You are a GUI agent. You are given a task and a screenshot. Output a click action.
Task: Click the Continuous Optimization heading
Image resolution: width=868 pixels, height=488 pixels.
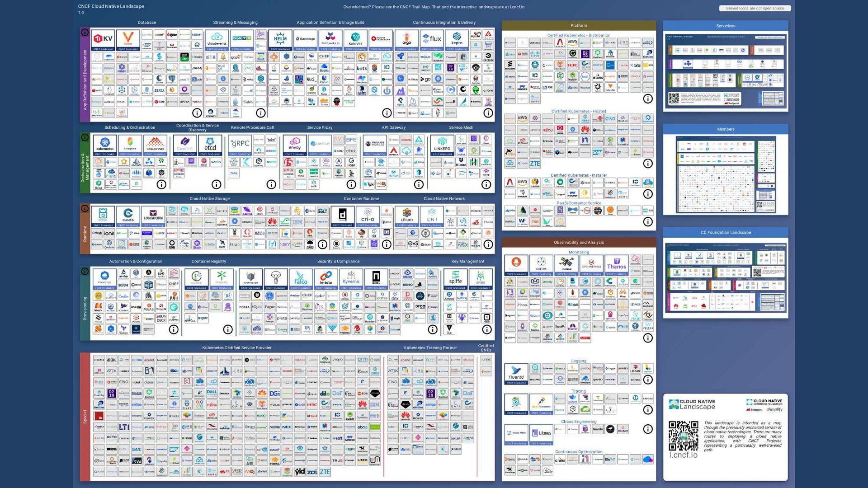click(x=579, y=452)
